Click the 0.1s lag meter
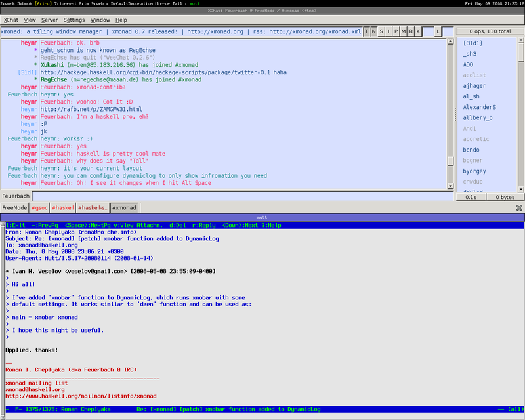The width and height of the screenshot is (525, 420). click(x=471, y=198)
